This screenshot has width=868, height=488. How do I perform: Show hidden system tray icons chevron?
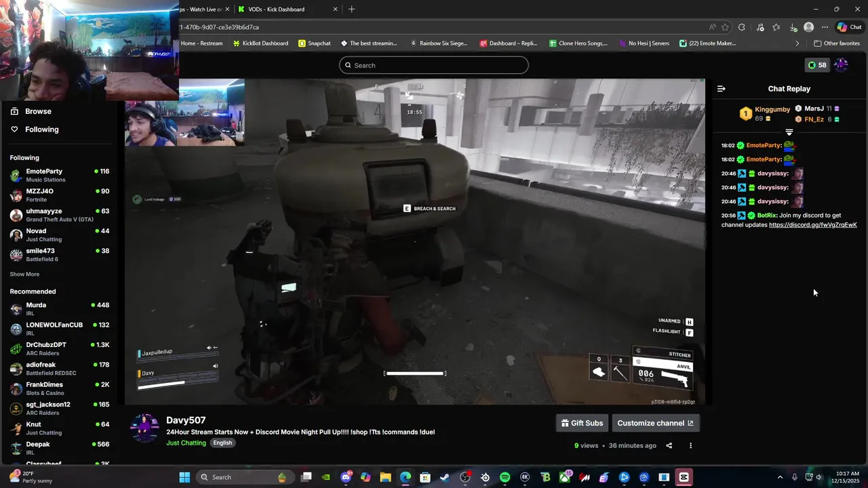pos(780,477)
